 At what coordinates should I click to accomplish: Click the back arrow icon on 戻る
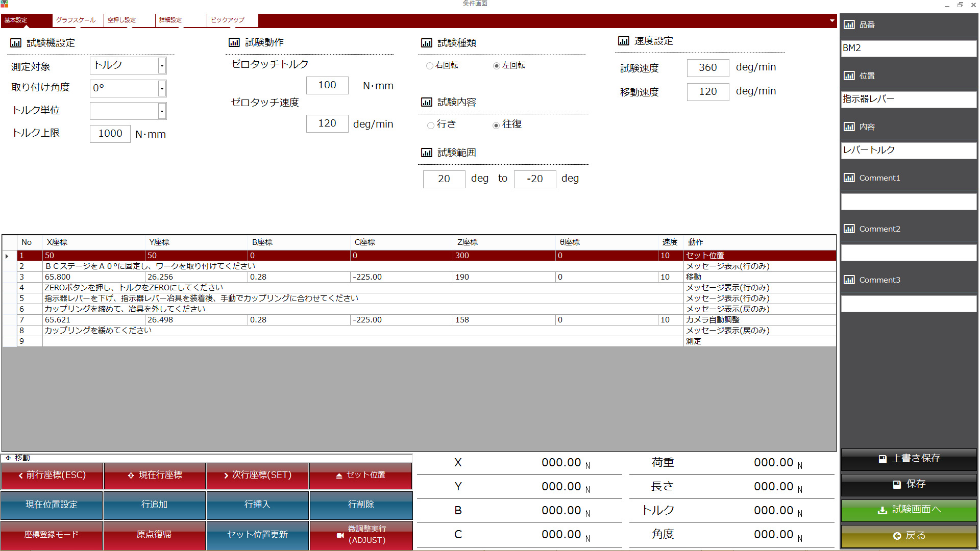click(897, 536)
